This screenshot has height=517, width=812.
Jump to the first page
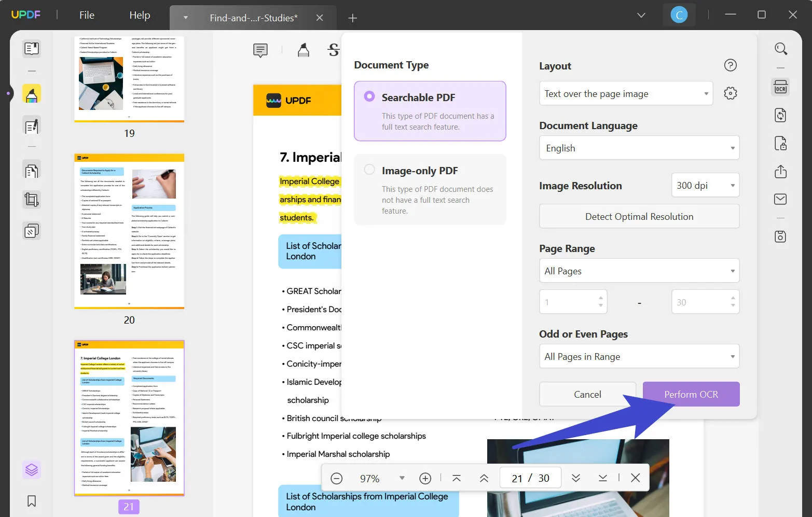click(457, 478)
